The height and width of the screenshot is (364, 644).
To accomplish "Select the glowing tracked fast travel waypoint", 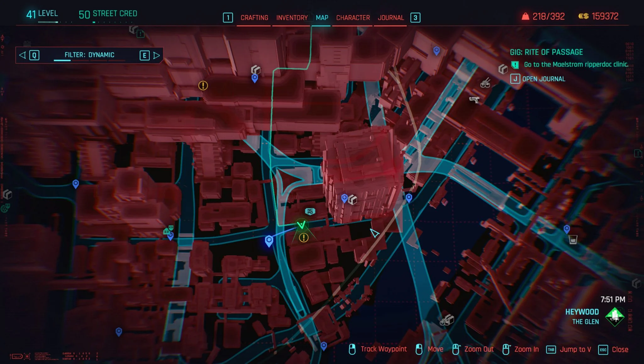I will [269, 241].
